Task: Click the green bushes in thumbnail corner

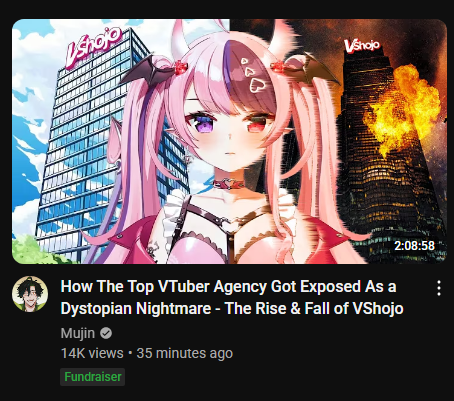Action: pos(37,250)
